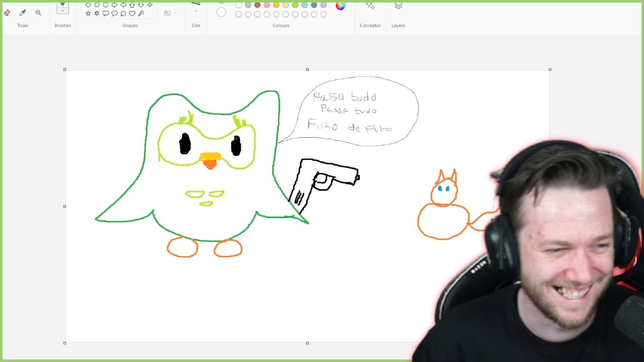Choose the hexagon shape
The width and height of the screenshot is (644, 362).
(106, 5)
